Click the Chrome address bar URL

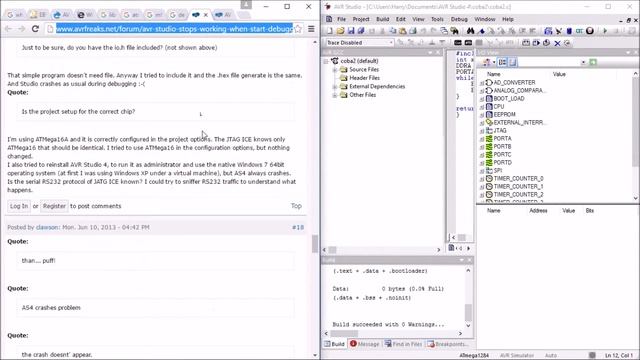(174, 29)
